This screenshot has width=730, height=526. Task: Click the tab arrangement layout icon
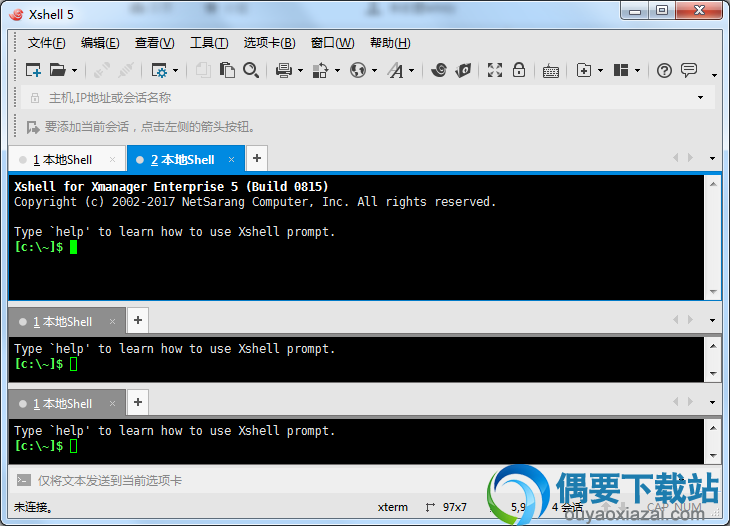point(621,70)
